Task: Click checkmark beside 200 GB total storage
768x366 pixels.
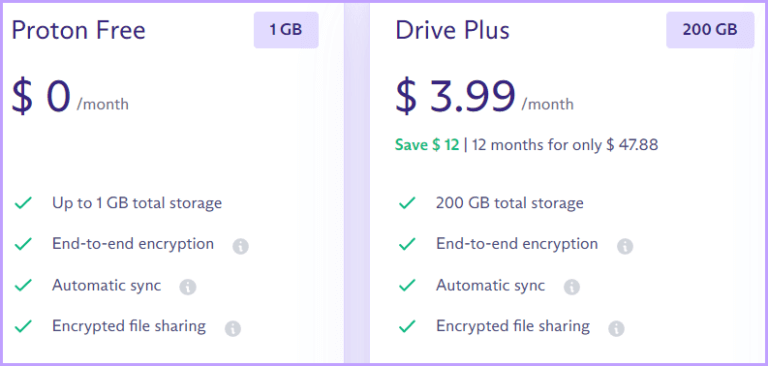Action: coord(407,202)
